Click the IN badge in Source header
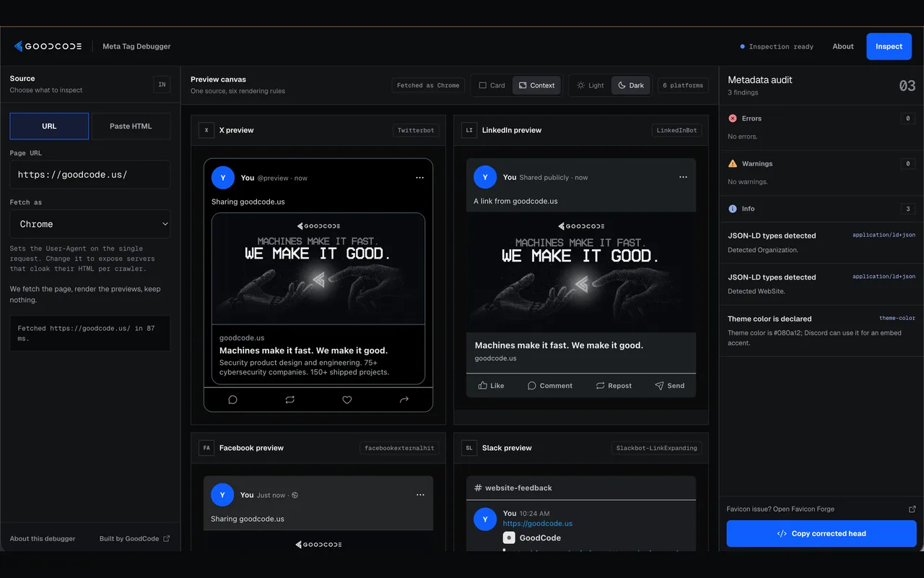Viewport: 924px width, 578px height. point(162,85)
